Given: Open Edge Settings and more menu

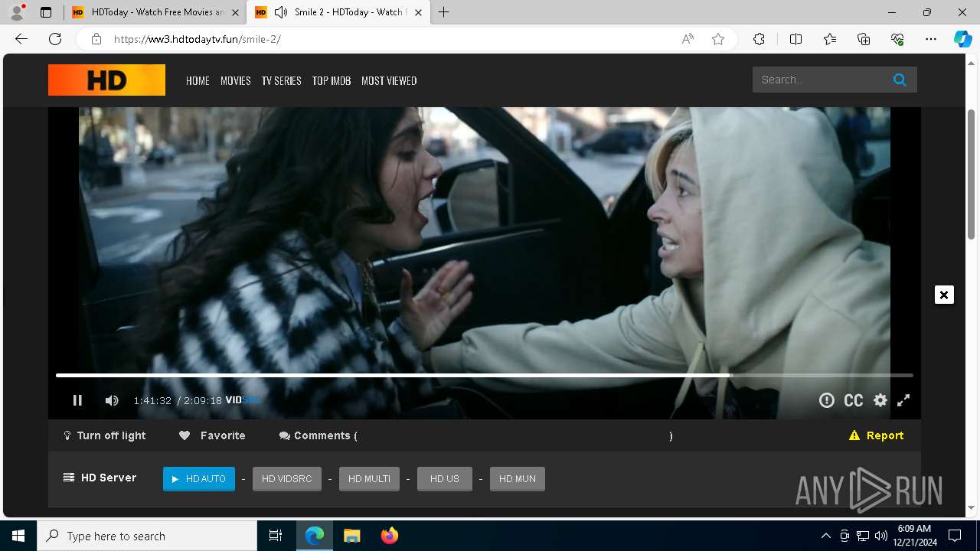Looking at the screenshot, I should pyautogui.click(x=931, y=39).
